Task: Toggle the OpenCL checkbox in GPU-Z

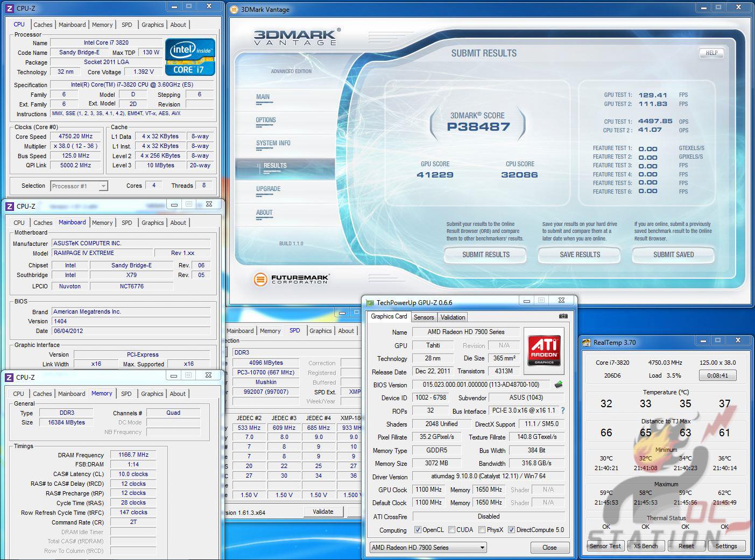Action: pos(418,530)
